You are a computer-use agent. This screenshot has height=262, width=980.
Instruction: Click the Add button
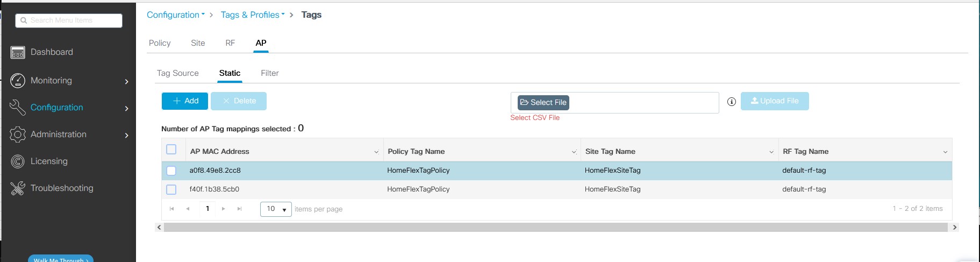point(185,101)
